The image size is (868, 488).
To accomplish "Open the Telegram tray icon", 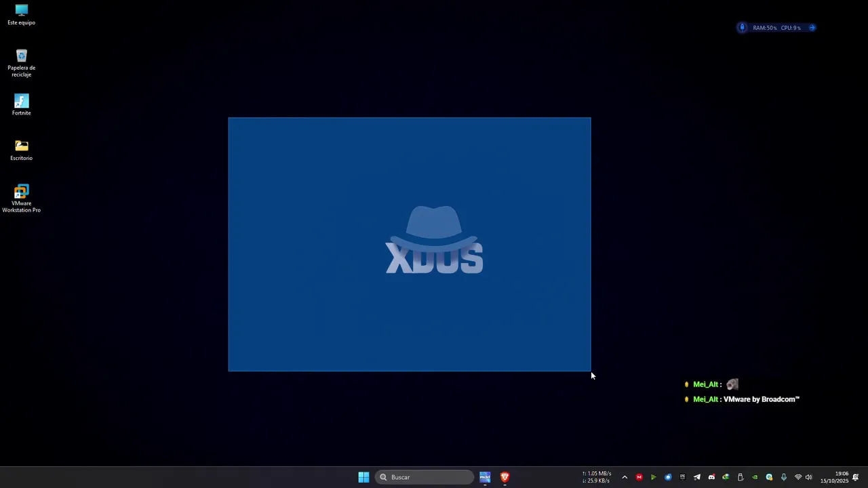I will click(696, 477).
